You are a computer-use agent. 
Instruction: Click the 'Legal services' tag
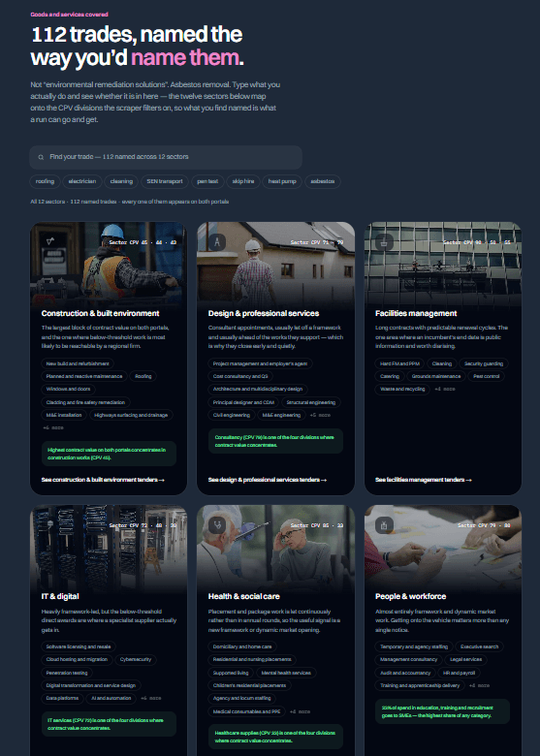click(x=466, y=659)
